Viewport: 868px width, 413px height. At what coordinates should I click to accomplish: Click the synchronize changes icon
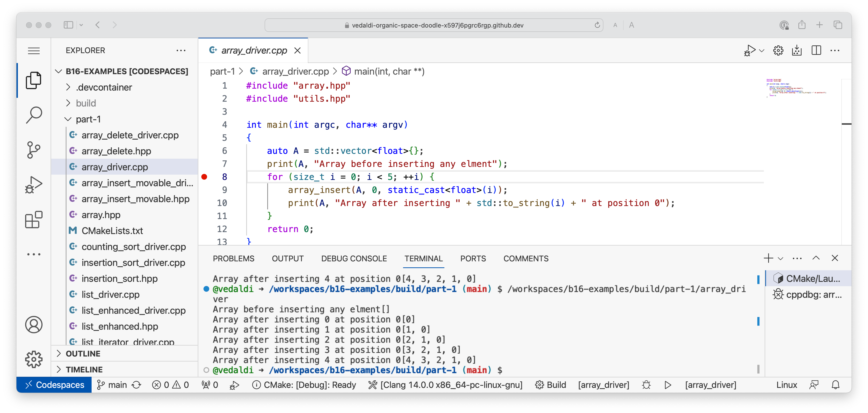tap(137, 385)
